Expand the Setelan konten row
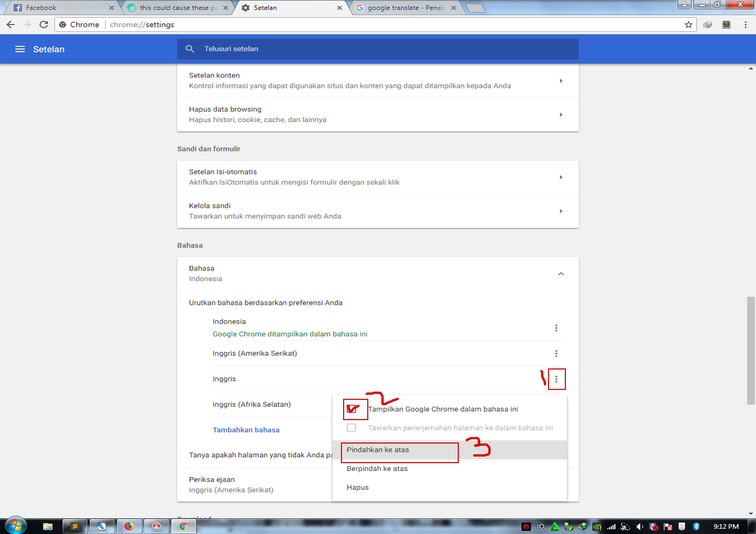Viewport: 756px width, 534px height. click(x=561, y=81)
